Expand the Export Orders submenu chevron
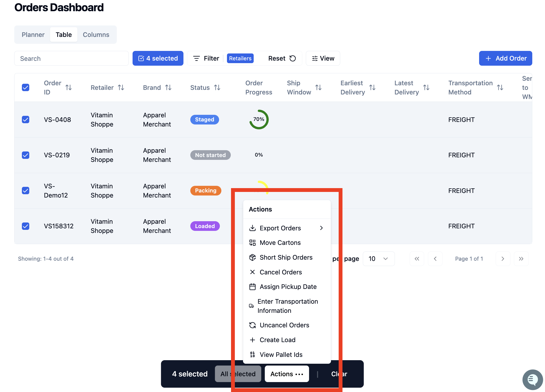 tap(321, 228)
